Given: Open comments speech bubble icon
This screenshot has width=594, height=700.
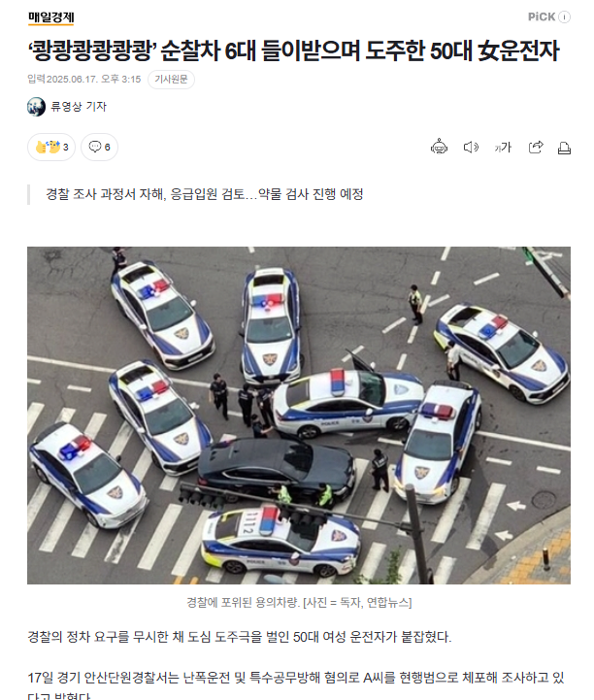Looking at the screenshot, I should point(94,147).
